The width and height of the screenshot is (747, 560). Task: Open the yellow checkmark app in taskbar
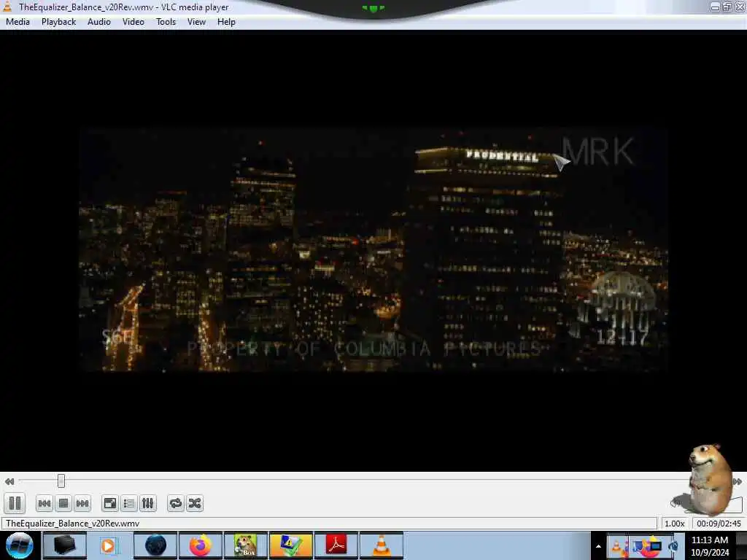point(291,545)
